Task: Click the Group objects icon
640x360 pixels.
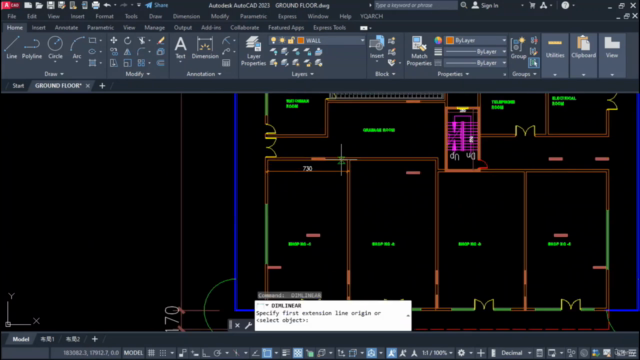Action: [518, 47]
